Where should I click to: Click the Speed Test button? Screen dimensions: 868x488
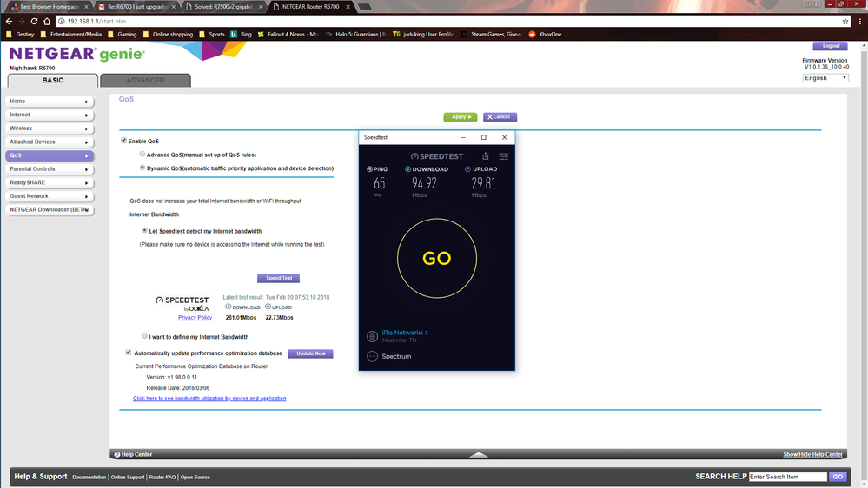(x=278, y=278)
